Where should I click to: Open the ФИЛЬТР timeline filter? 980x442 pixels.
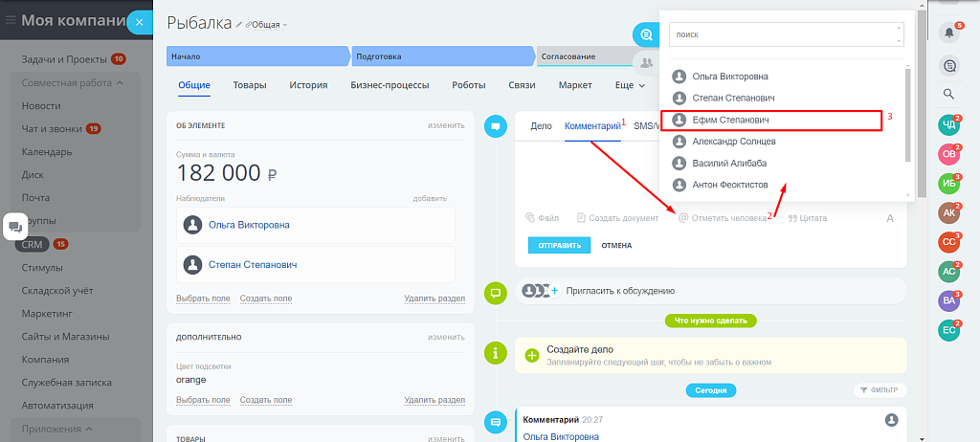pyautogui.click(x=880, y=390)
